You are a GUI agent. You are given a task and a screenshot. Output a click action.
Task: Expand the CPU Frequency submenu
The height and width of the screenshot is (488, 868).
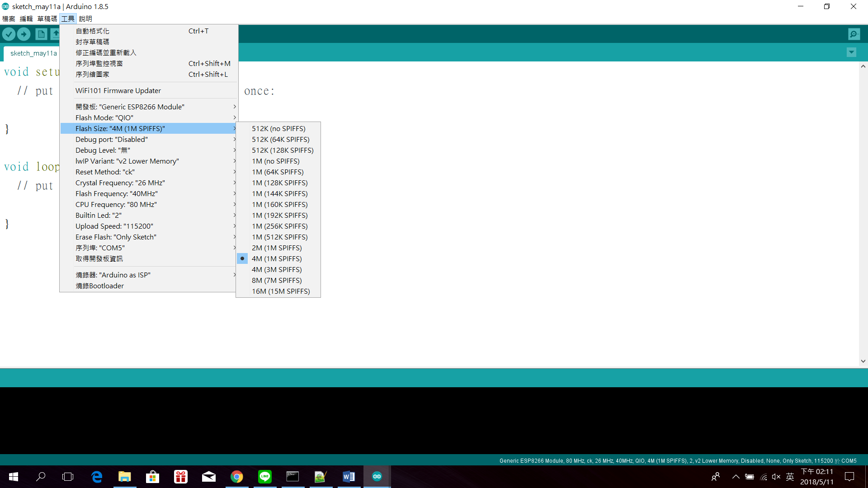116,204
